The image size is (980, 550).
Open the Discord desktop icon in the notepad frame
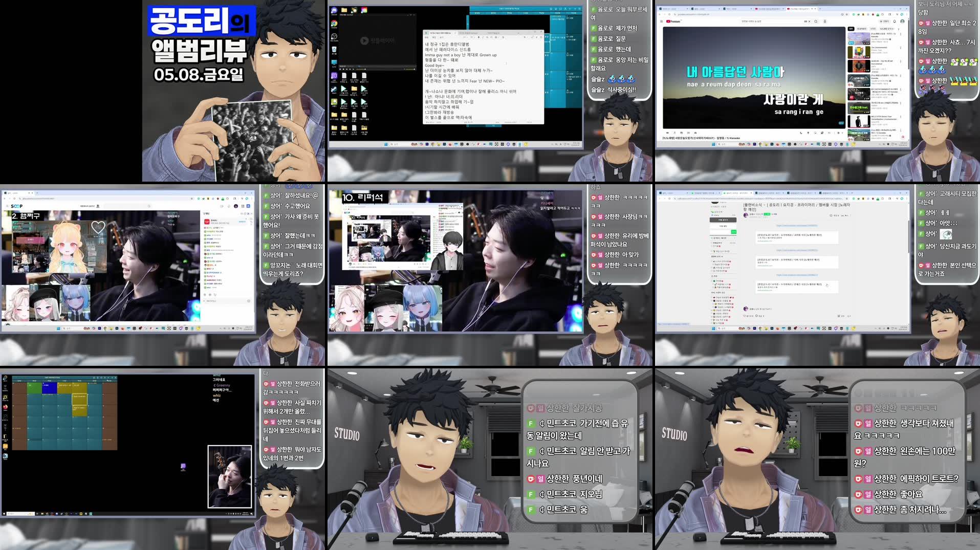(x=334, y=11)
